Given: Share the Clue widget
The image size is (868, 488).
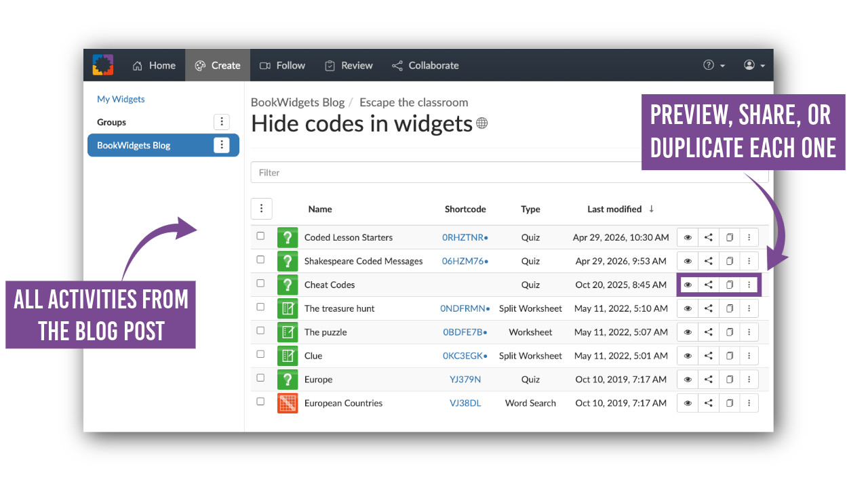Looking at the screenshot, I should (709, 356).
